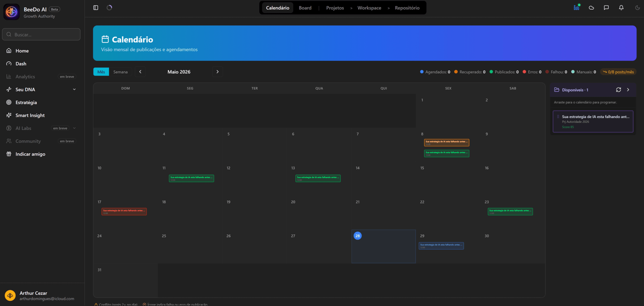The image size is (644, 306).
Task: Open the notifications bell
Action: click(621, 8)
